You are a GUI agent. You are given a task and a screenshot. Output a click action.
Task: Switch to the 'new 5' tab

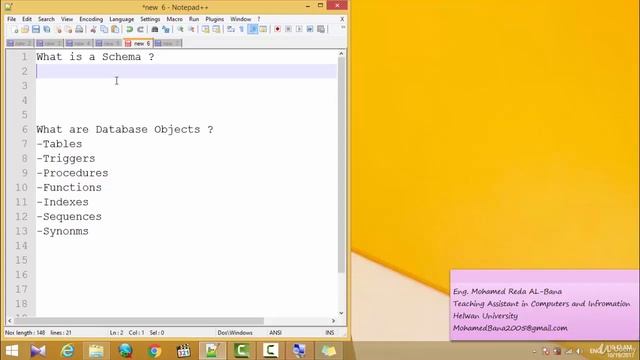[109, 43]
